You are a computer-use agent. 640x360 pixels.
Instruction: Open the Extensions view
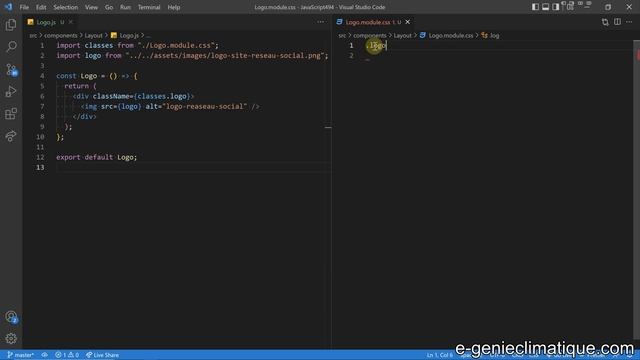coord(11,113)
